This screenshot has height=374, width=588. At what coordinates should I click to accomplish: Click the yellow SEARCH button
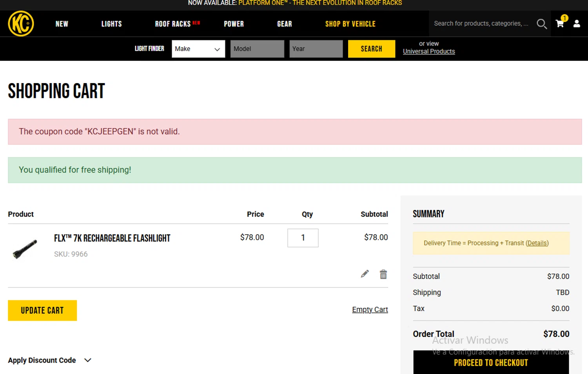click(372, 49)
